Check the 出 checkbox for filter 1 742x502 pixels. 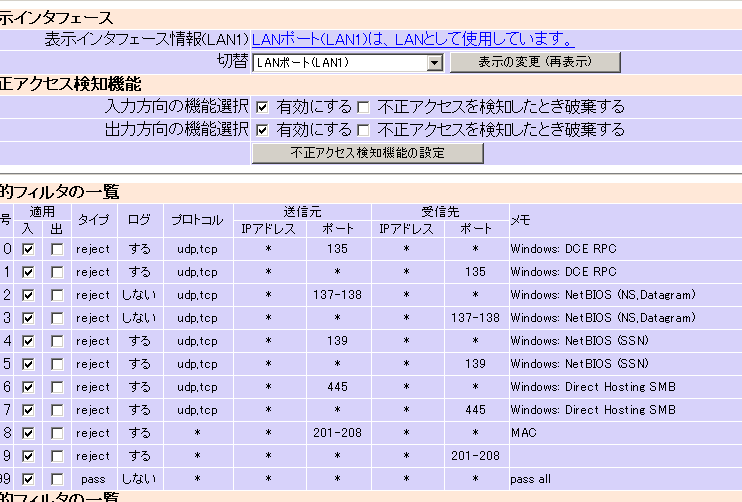pos(57,272)
